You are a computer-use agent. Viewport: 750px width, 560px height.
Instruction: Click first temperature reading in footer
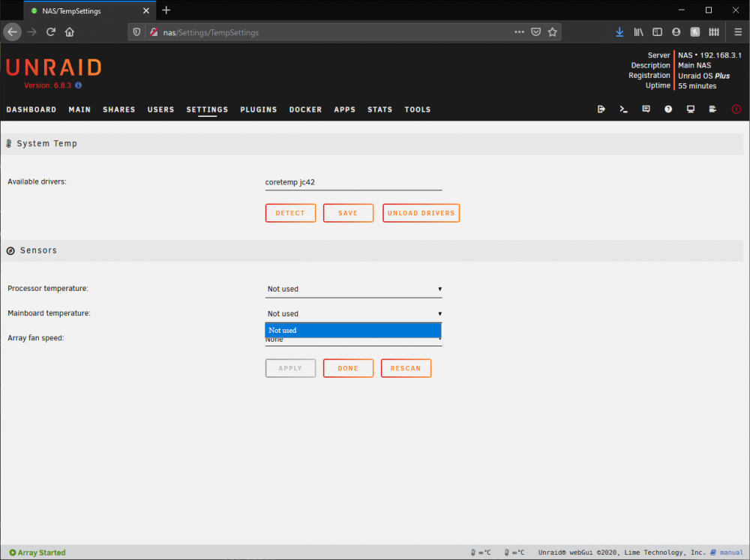481,553
